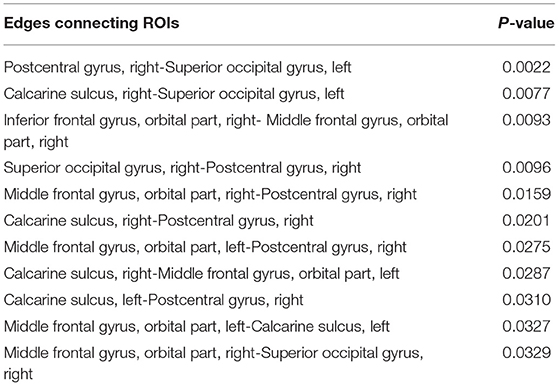This screenshot has width=559, height=386.
Task: Click the Middle frontal gyrus, right-Postcentral gyrus row
Action: (x=280, y=194)
